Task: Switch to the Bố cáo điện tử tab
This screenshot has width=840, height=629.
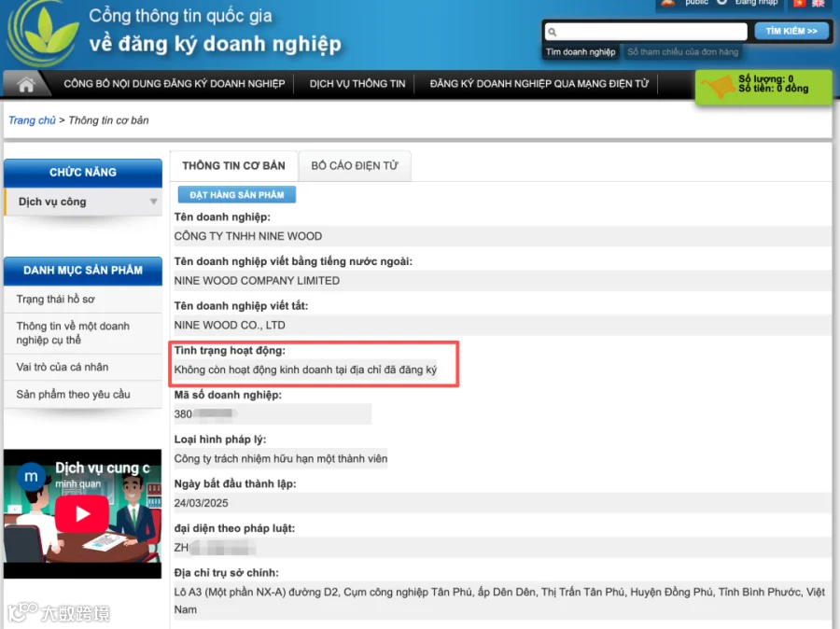Action: click(x=355, y=165)
